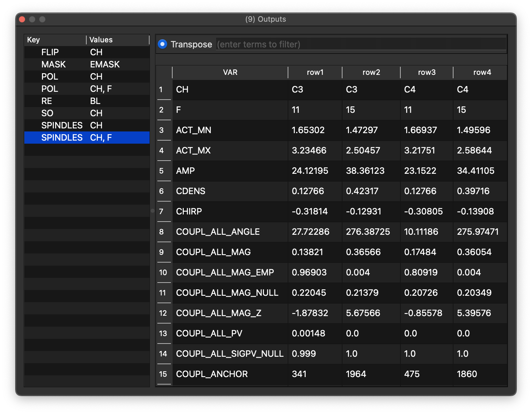Close the Outputs window with red button
The width and height of the screenshot is (532, 414).
[22, 19]
